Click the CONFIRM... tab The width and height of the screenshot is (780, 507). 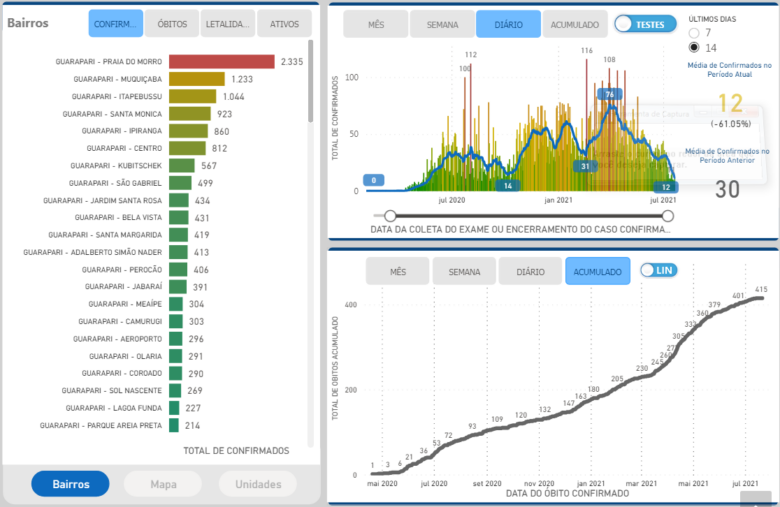point(115,24)
